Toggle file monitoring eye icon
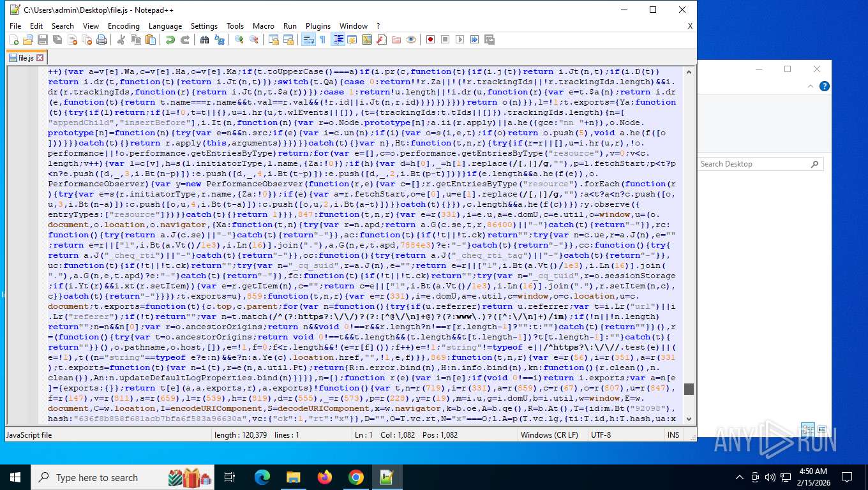 [410, 40]
